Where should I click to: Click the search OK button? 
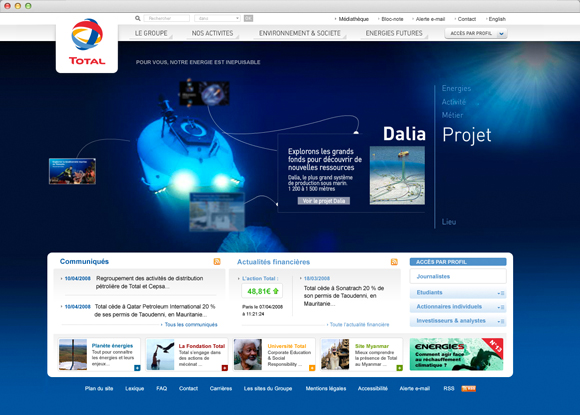[x=248, y=18]
